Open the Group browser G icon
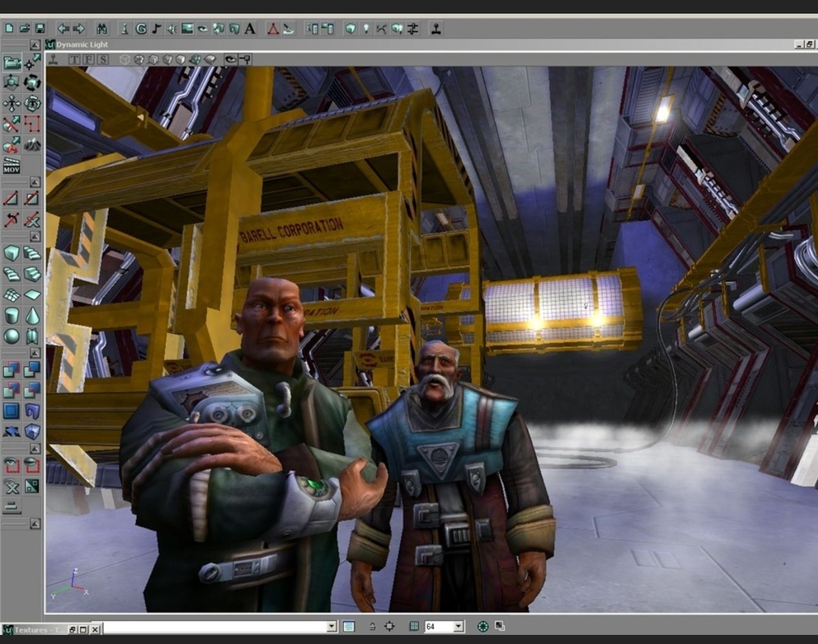 click(x=141, y=28)
